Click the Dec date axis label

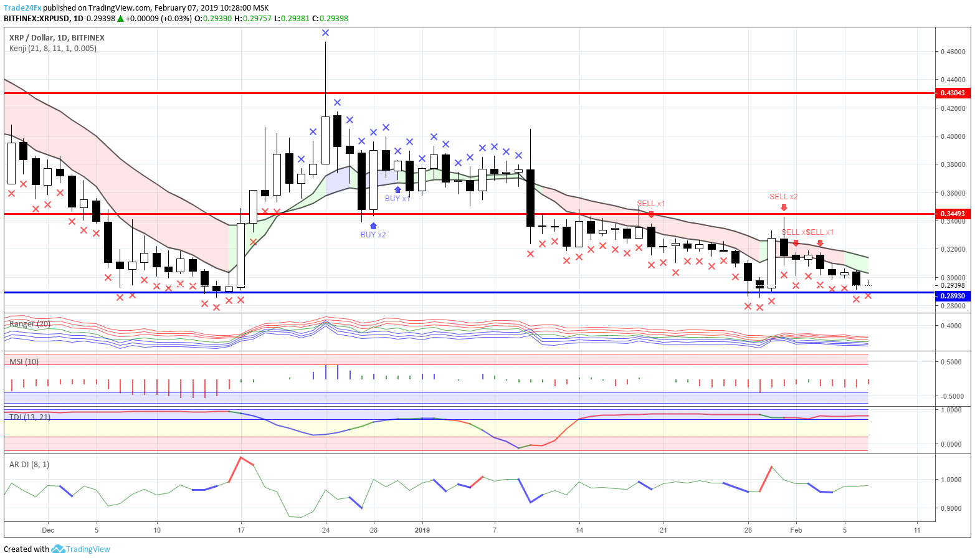coord(48,530)
